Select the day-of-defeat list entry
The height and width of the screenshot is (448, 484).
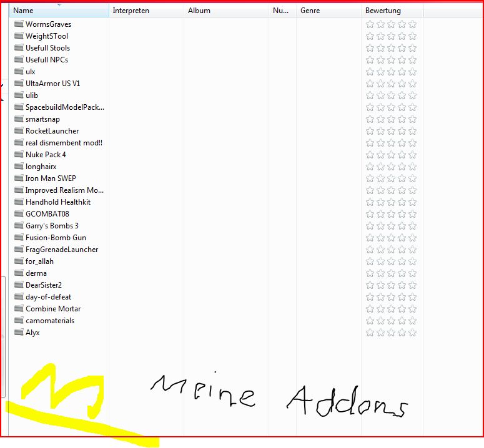(49, 297)
